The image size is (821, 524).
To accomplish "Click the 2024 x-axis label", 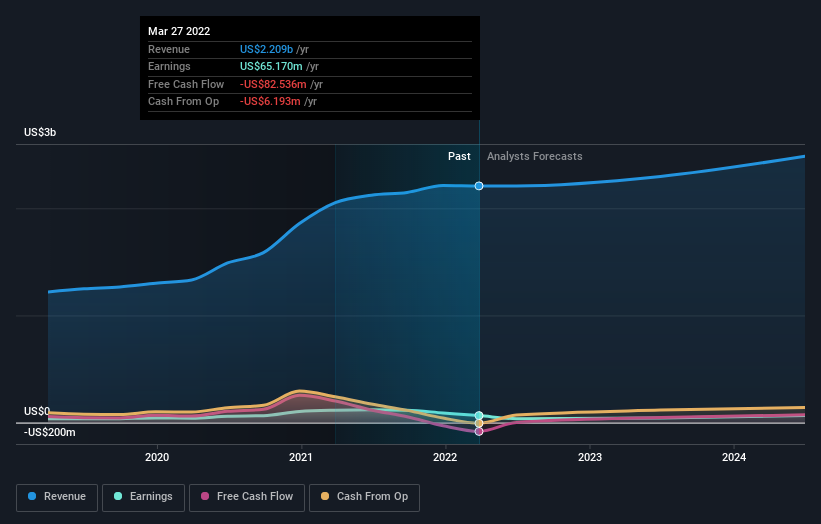I will (x=734, y=458).
